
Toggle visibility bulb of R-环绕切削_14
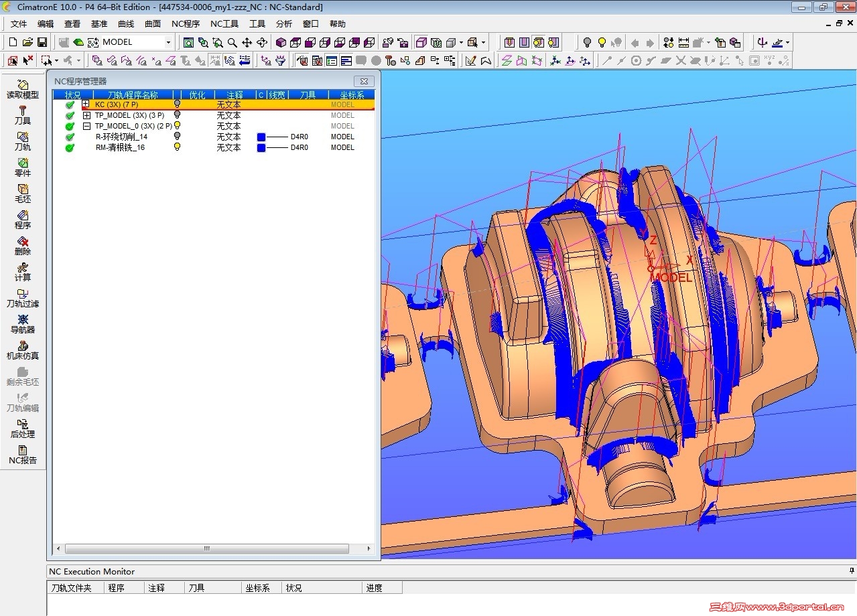[178, 136]
